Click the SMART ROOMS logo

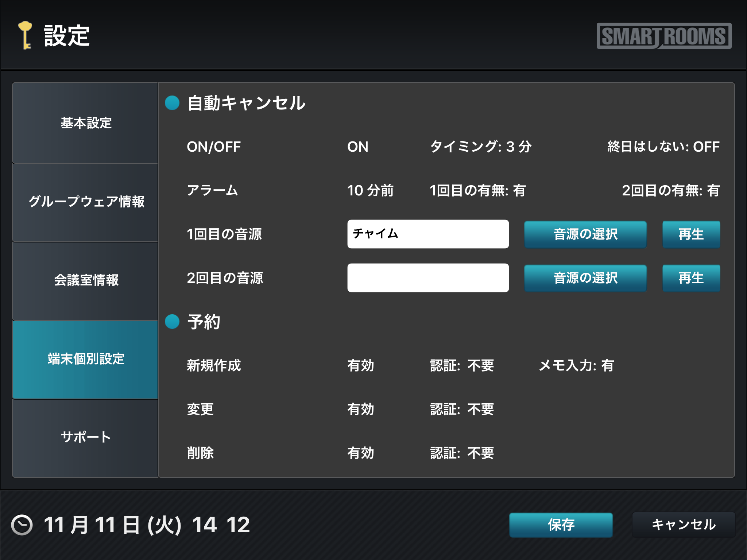663,36
